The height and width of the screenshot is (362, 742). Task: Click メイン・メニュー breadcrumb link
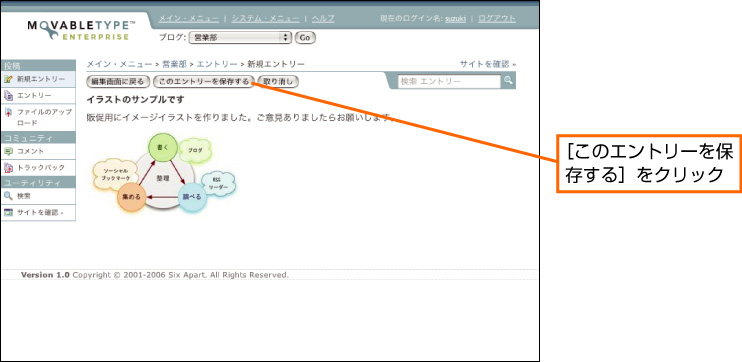120,64
